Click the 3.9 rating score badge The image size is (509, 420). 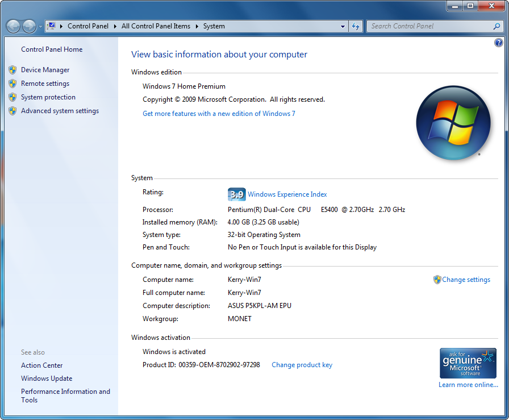(237, 194)
